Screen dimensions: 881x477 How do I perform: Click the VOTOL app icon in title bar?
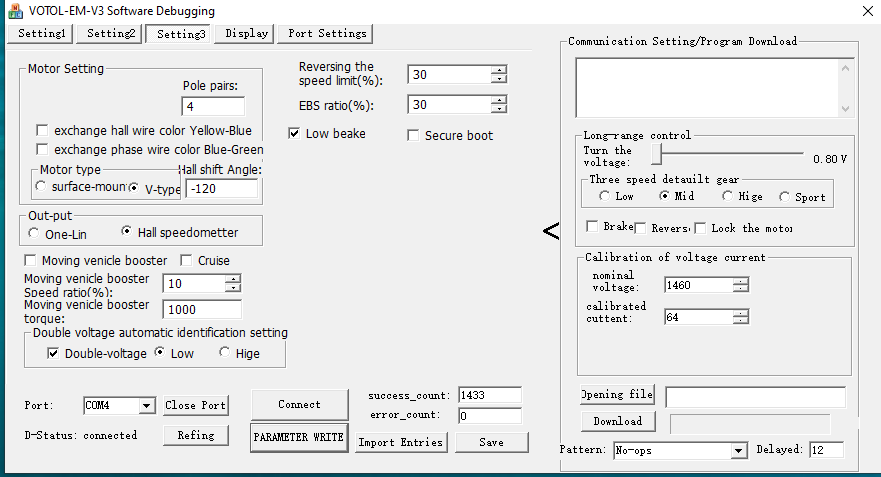click(15, 10)
